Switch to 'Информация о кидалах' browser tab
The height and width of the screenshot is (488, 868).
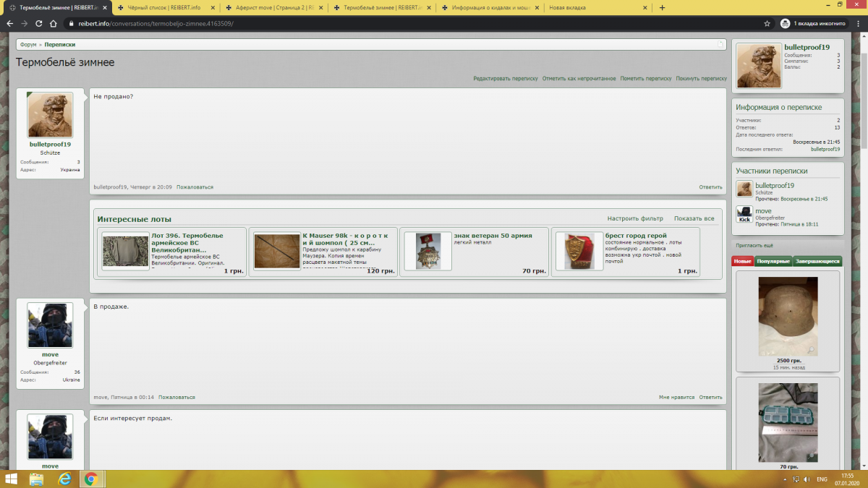point(490,7)
